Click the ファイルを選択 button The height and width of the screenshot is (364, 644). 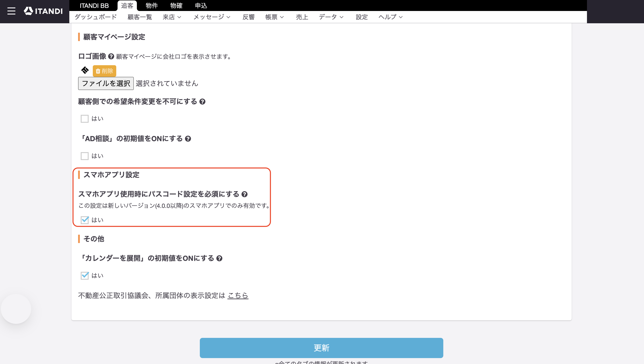[x=106, y=83]
